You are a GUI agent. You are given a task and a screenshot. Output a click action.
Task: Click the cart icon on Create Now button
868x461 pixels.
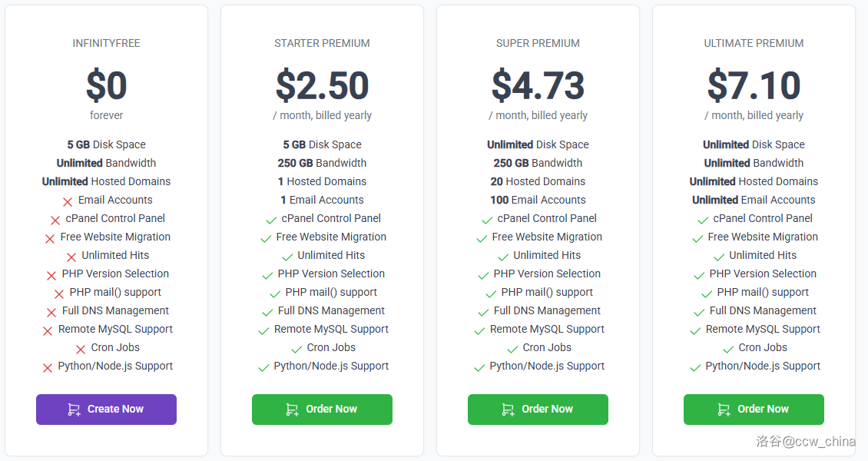tap(74, 410)
